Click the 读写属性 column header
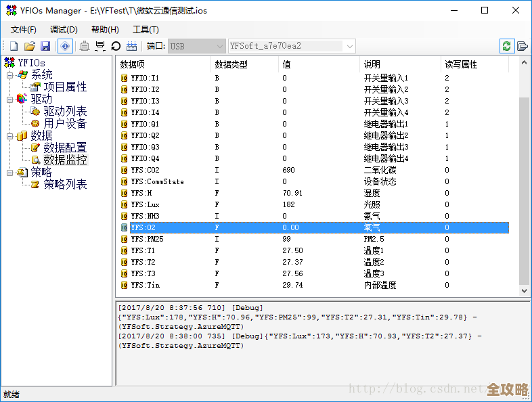 (475, 64)
